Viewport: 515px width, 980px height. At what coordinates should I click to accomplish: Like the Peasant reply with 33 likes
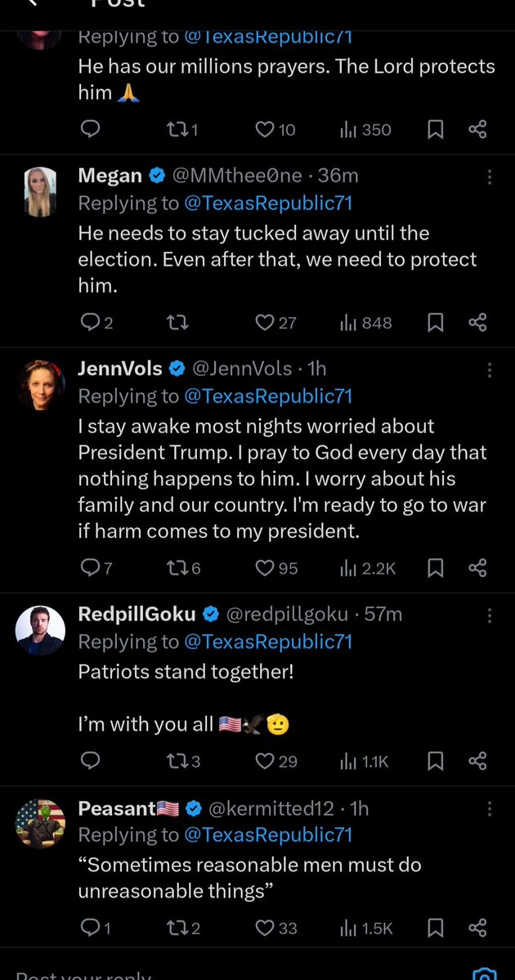pyautogui.click(x=265, y=928)
